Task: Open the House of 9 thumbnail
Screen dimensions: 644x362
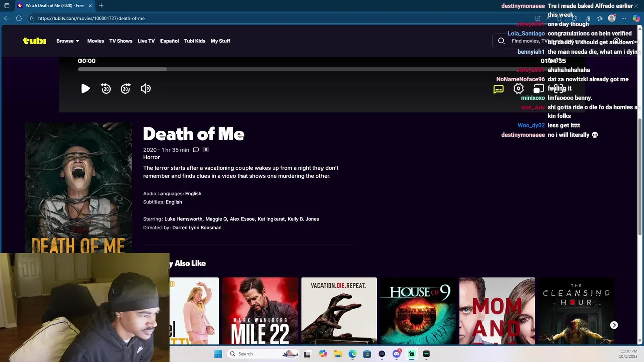Action: coord(418,311)
